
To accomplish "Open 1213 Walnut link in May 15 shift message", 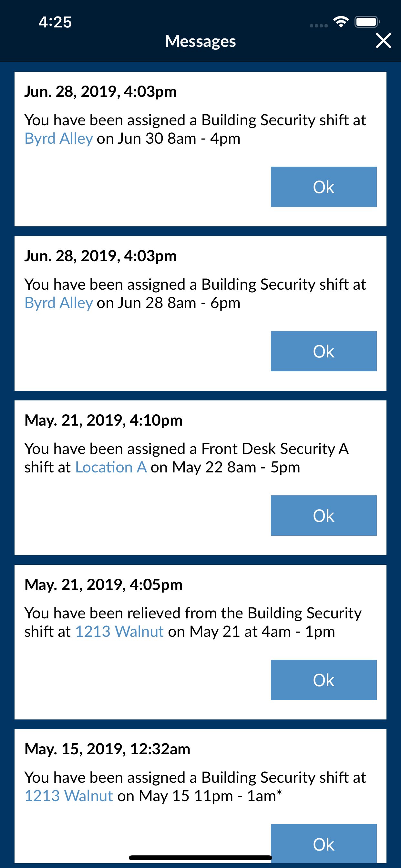I will 69,796.
